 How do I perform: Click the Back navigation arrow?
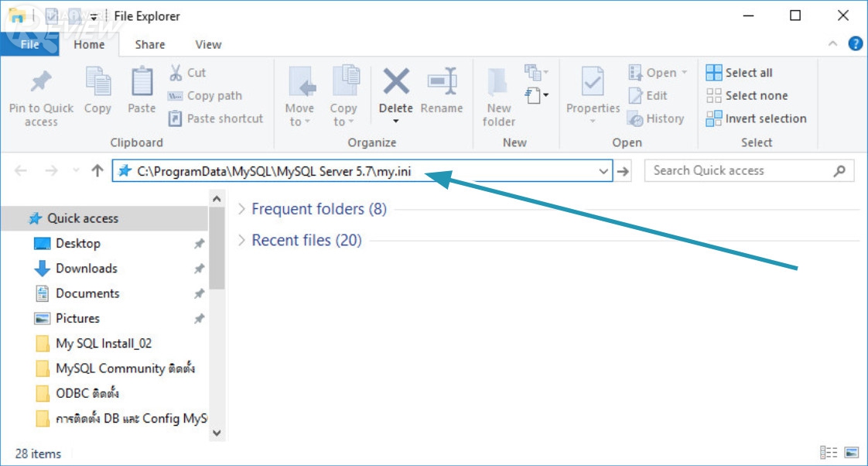tap(21, 170)
